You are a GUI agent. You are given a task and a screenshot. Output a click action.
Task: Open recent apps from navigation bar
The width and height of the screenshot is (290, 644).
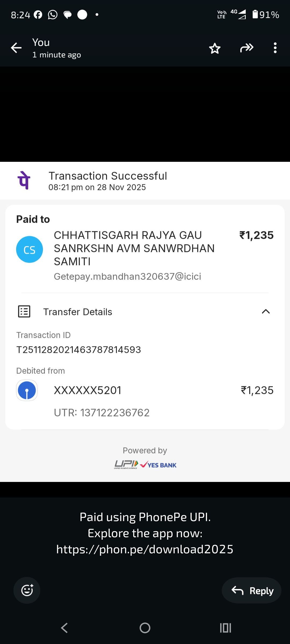pos(225,628)
